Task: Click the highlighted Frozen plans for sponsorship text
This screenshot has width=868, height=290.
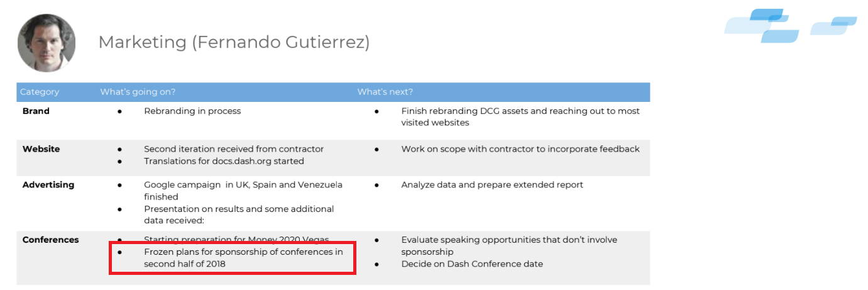Action: pos(243,258)
